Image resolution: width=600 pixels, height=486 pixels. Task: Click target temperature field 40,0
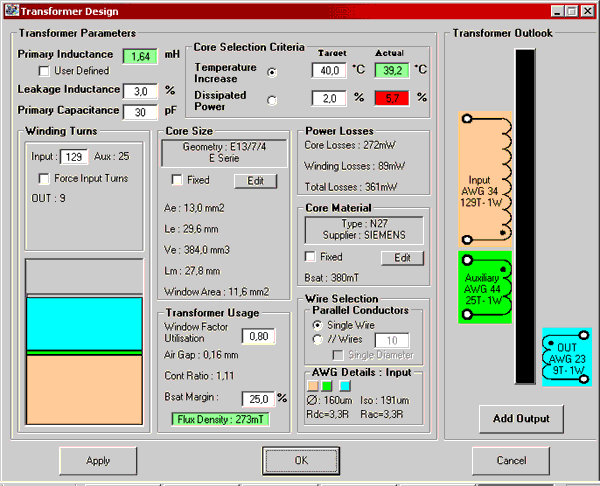point(329,70)
